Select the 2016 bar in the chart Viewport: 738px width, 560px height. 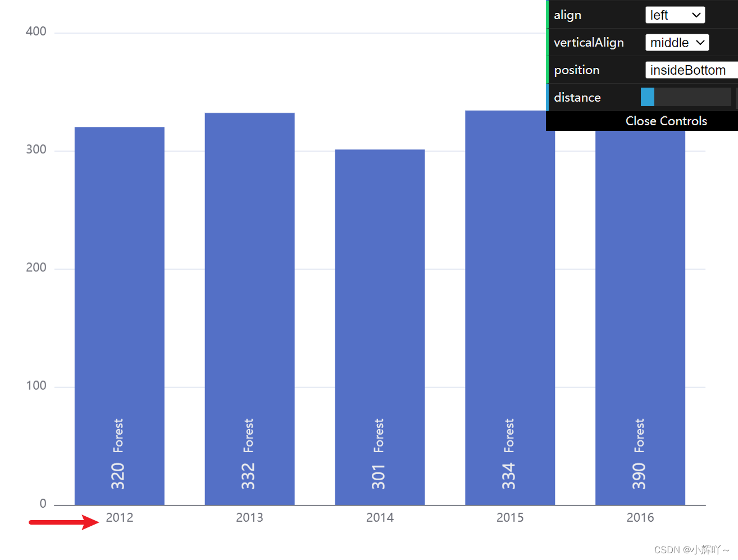click(x=640, y=318)
